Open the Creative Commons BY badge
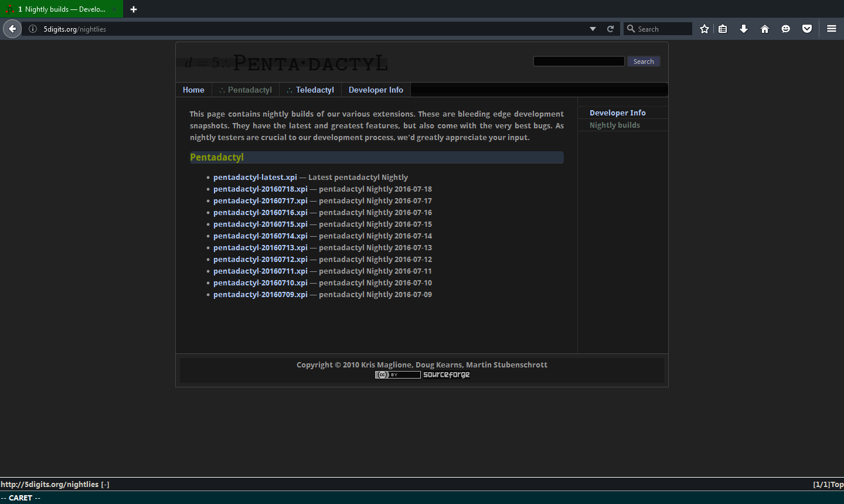The width and height of the screenshot is (844, 504). (398, 374)
